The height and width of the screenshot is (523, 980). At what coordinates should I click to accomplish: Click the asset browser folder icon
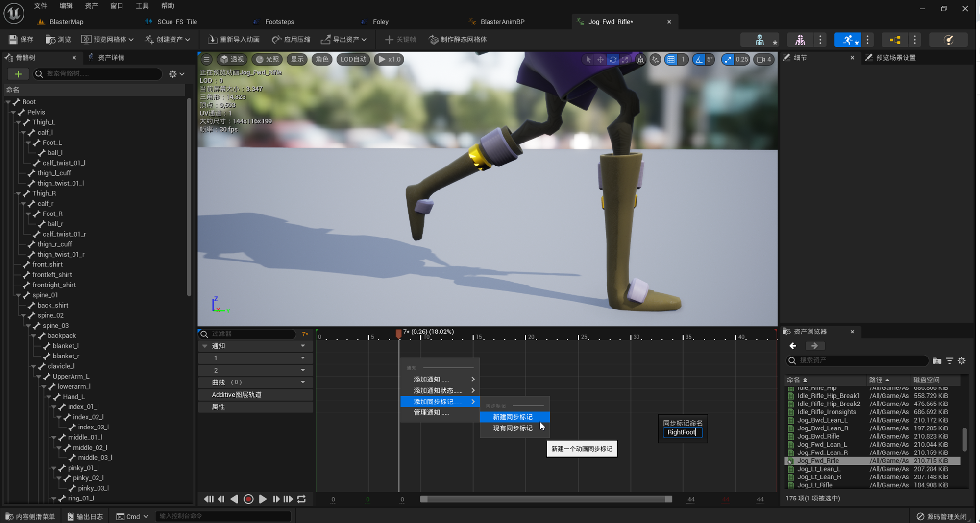(x=937, y=360)
